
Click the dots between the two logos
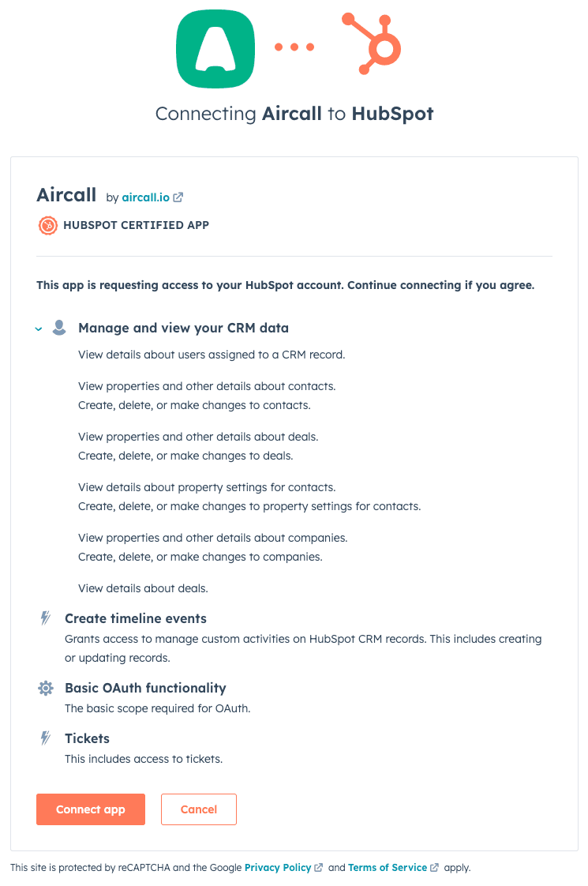pos(294,46)
